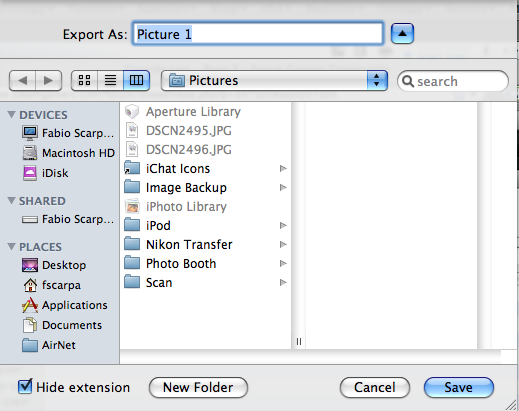The image size is (519, 411).
Task: Go forward with the right arrow
Action: [48, 80]
